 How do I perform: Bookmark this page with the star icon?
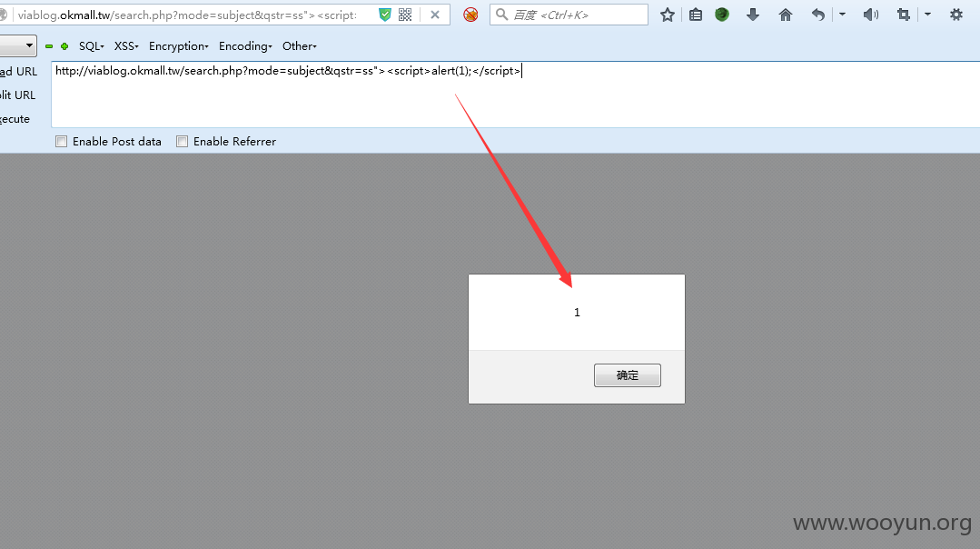668,15
